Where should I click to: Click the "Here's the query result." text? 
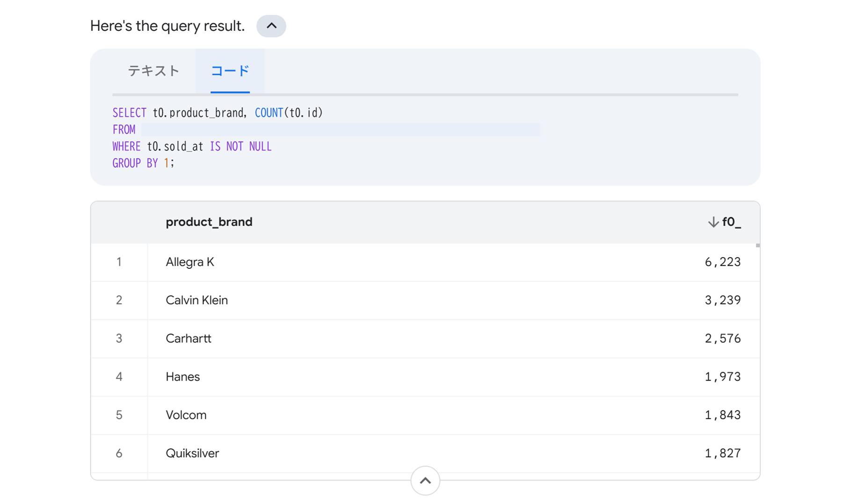click(x=167, y=26)
